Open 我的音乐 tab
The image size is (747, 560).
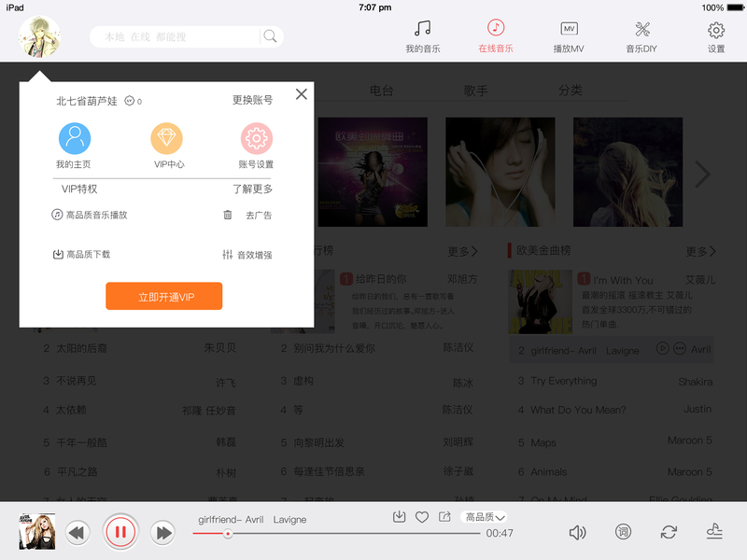point(423,36)
